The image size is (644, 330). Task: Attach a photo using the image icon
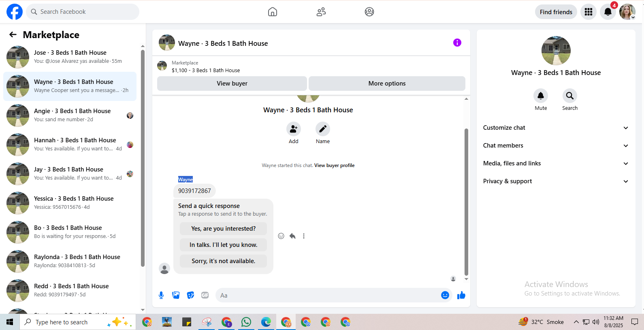point(176,295)
